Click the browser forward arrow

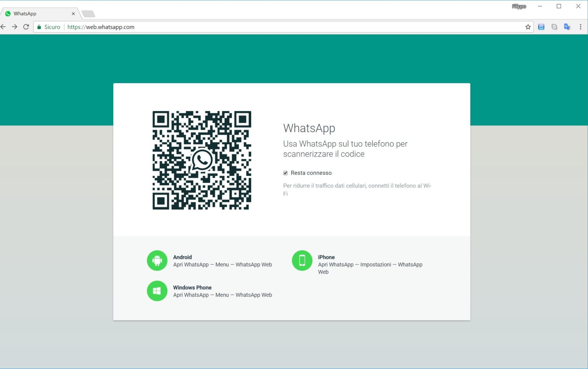point(14,27)
